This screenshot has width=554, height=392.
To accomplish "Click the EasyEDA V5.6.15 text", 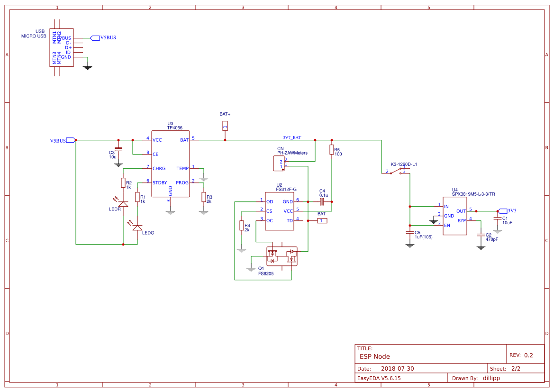I will point(379,378).
